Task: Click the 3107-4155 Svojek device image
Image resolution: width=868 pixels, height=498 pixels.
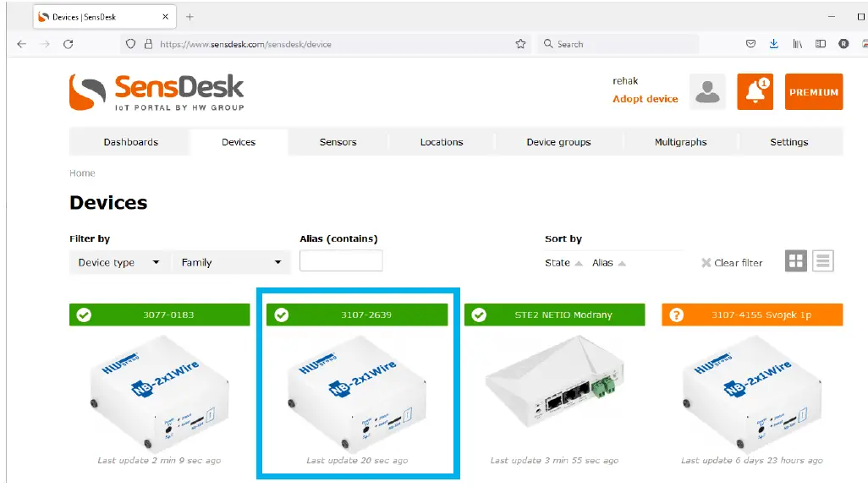Action: tap(752, 394)
